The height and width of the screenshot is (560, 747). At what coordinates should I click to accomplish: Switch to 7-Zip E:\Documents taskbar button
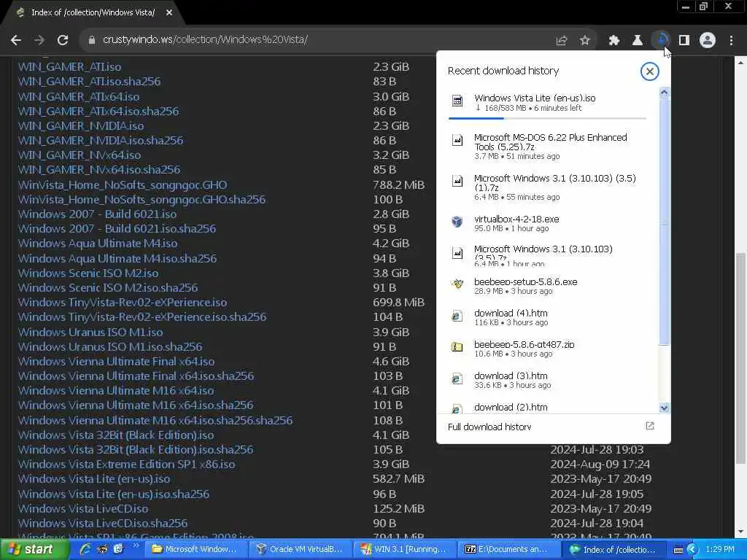click(507, 550)
